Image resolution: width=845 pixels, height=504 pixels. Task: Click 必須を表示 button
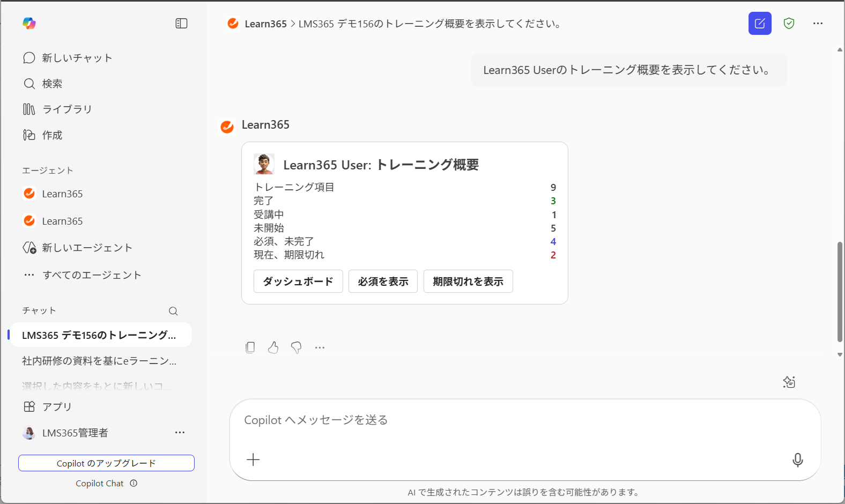point(383,281)
